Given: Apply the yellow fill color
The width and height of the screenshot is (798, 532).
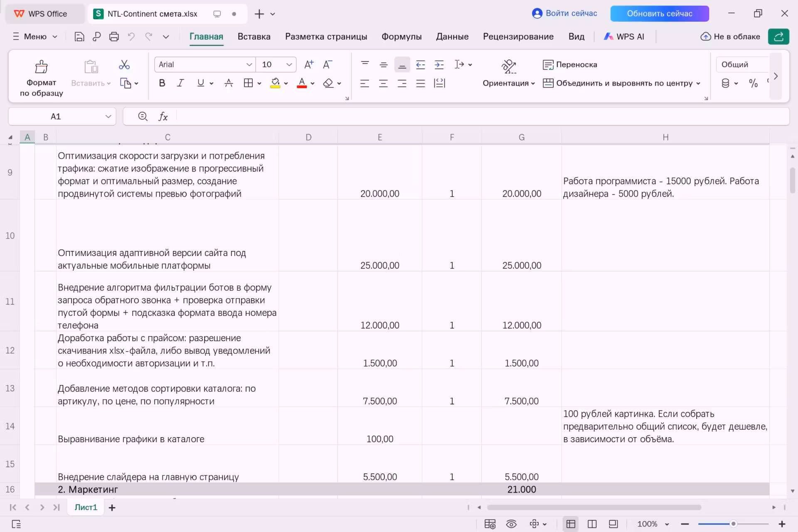Looking at the screenshot, I should (275, 83).
